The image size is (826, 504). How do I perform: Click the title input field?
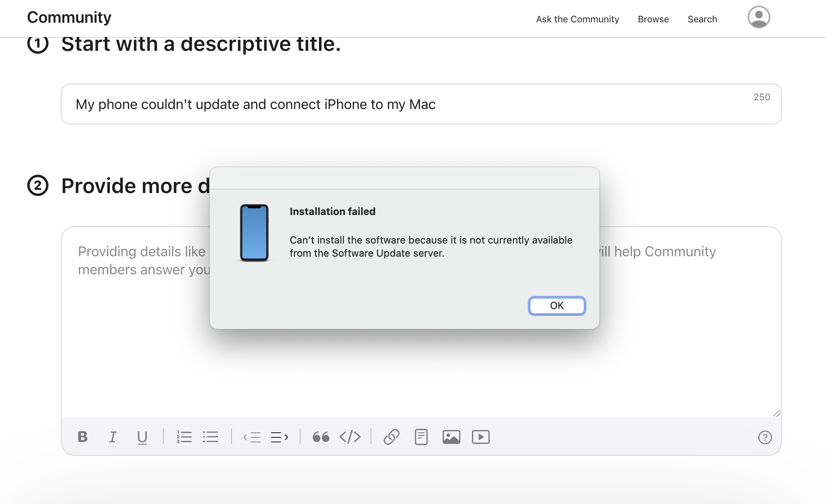pos(422,104)
